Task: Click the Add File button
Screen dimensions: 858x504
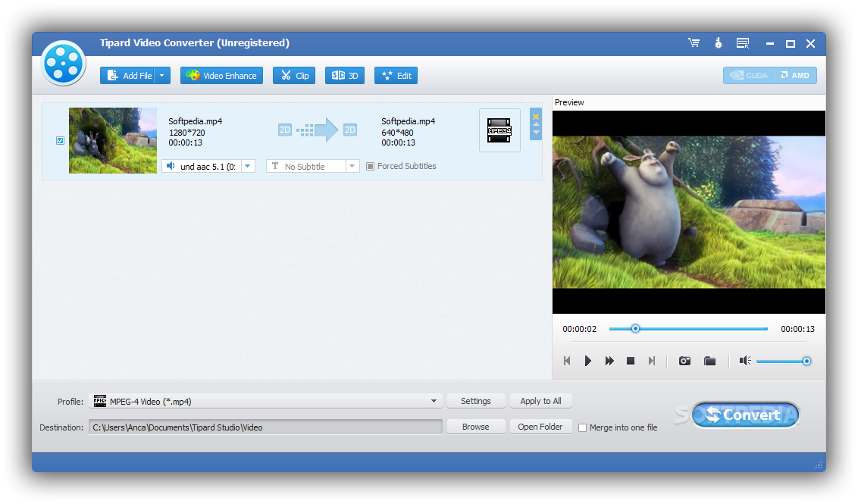Action: (128, 76)
